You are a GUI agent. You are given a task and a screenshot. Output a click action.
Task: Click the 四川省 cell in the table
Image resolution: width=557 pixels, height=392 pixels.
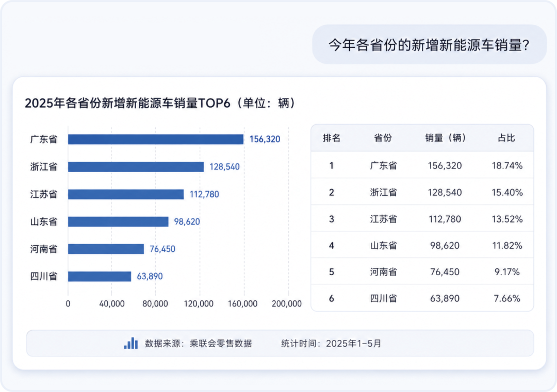383,298
